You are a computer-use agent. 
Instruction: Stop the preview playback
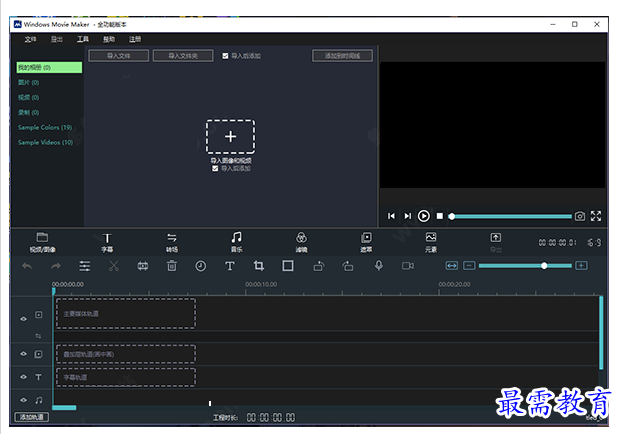[440, 216]
